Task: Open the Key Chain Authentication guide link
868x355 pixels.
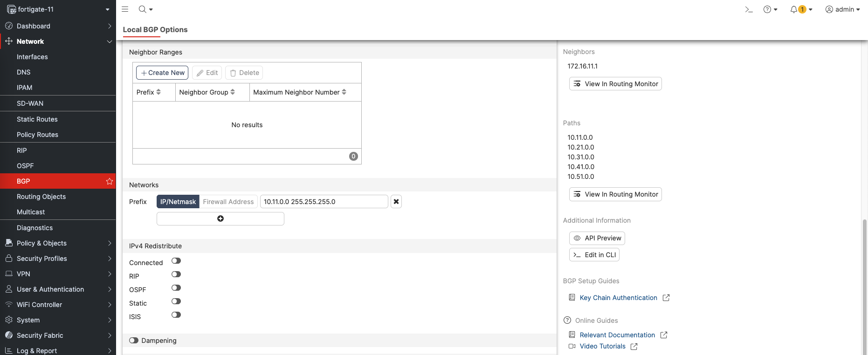Action: [618, 298]
